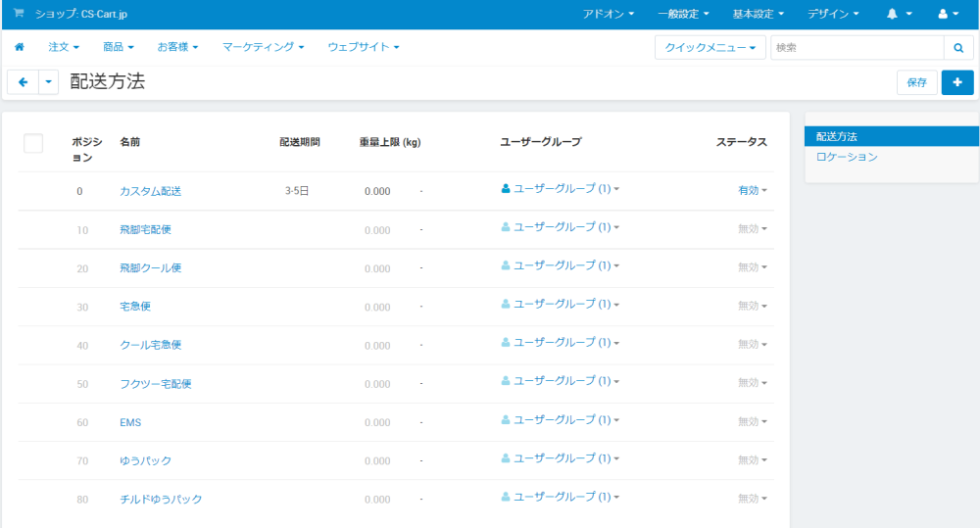Open the お客様 menu
980x528 pixels.
coord(177,47)
